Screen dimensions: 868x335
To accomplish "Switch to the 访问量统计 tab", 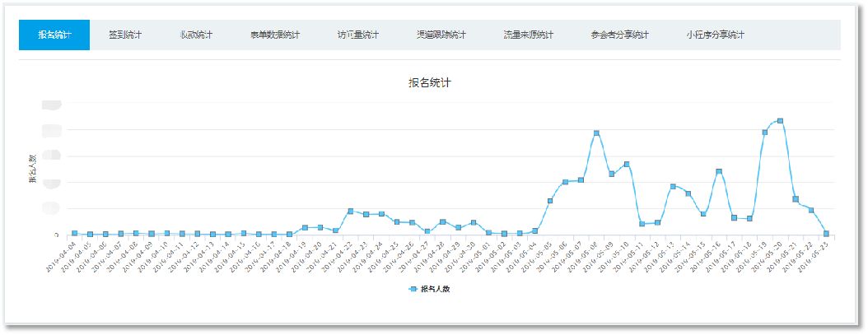I will (358, 35).
